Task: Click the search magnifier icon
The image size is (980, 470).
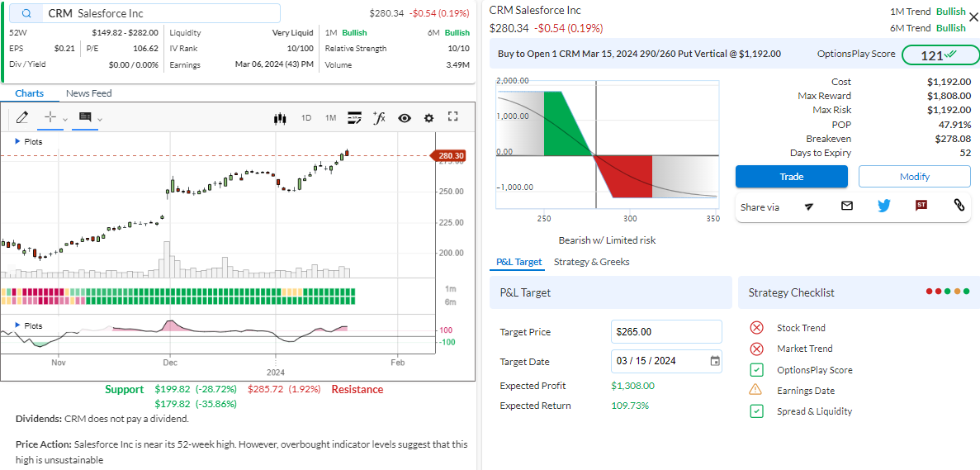Action: (26, 13)
